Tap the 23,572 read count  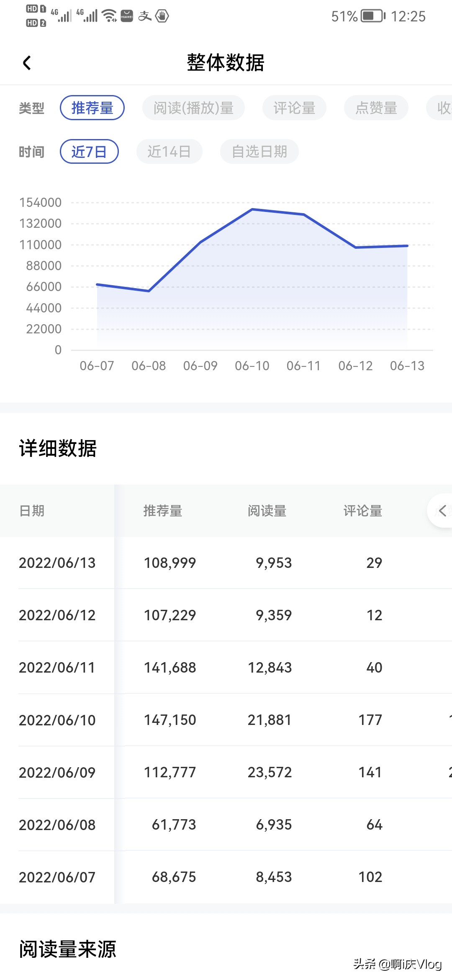tap(270, 772)
